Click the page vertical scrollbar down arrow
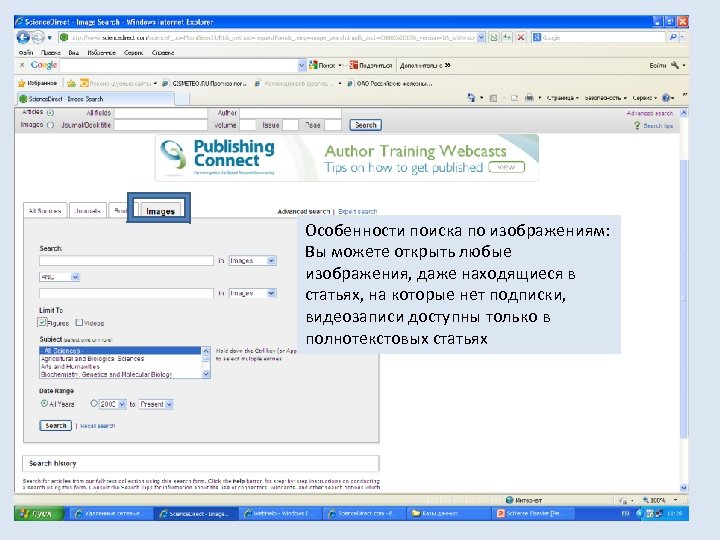This screenshot has height=540, width=720. 684,488
